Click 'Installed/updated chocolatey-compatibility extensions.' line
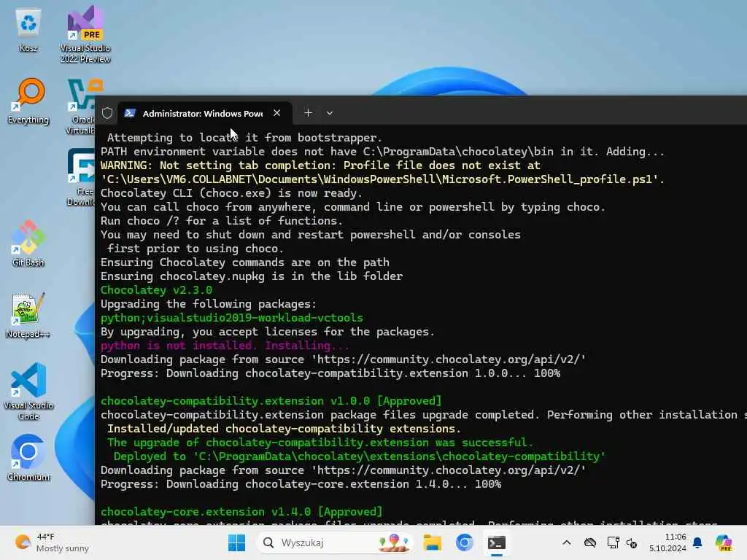747x560 pixels. pos(284,429)
